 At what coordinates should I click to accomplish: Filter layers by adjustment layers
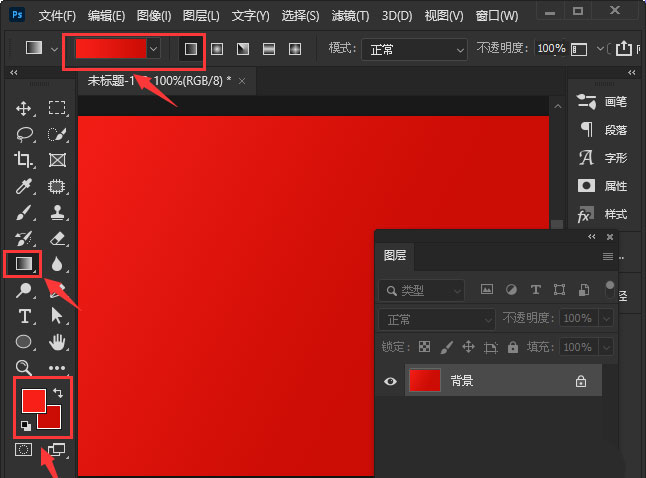tap(511, 289)
